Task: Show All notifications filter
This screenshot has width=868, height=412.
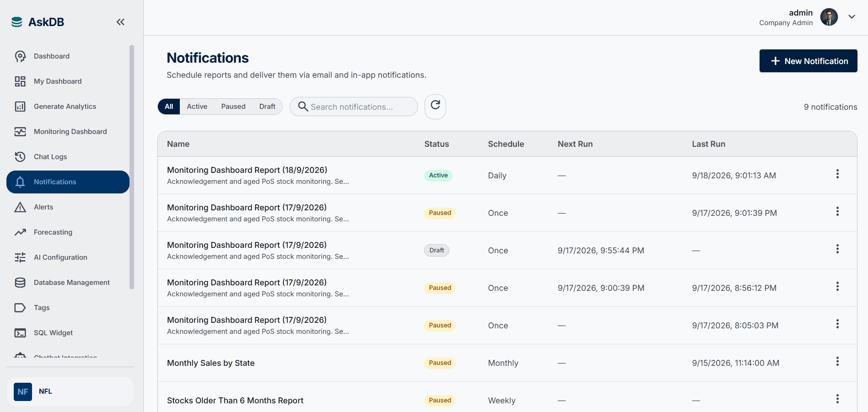Action: click(169, 107)
